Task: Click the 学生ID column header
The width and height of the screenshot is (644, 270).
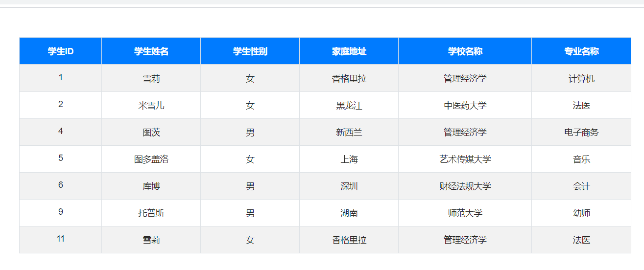Action: pyautogui.click(x=61, y=51)
